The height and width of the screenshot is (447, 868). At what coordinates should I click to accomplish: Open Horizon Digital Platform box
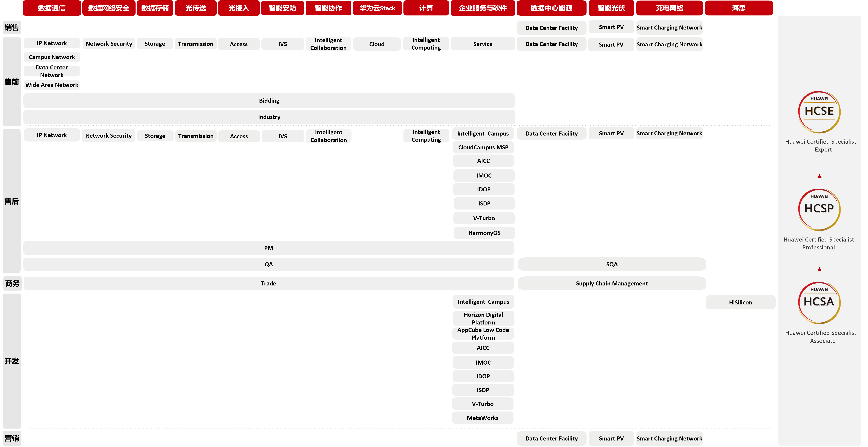(x=483, y=318)
